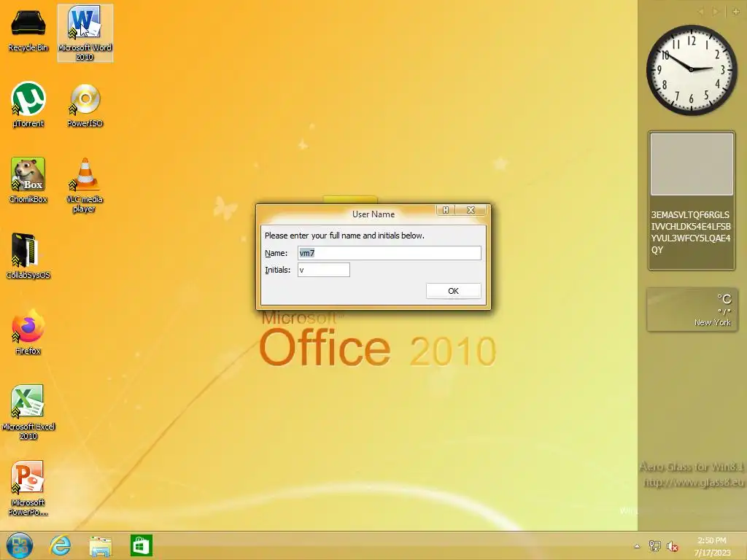Select the Microsoft PowerPoint desktop shortcut
This screenshot has width=747, height=560.
click(x=28, y=488)
